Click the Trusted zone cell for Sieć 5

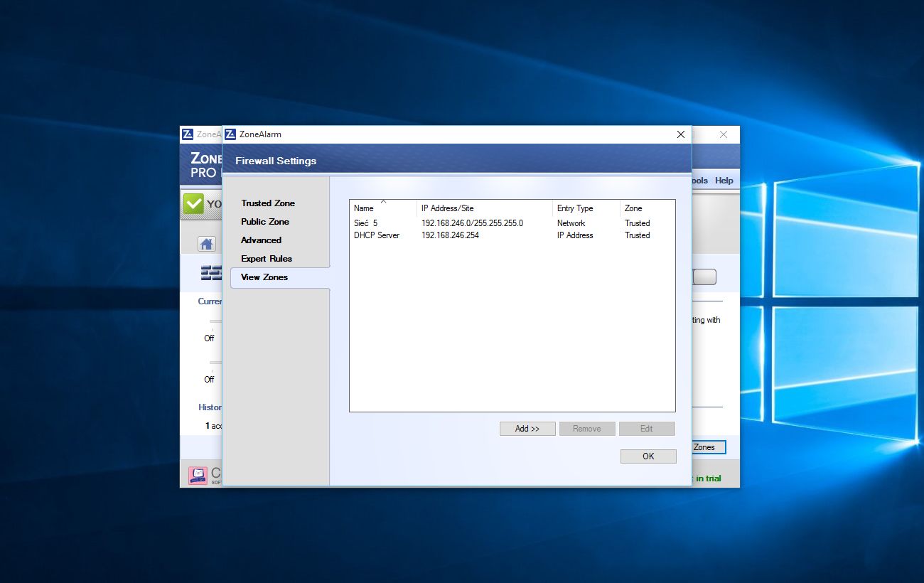coord(638,223)
